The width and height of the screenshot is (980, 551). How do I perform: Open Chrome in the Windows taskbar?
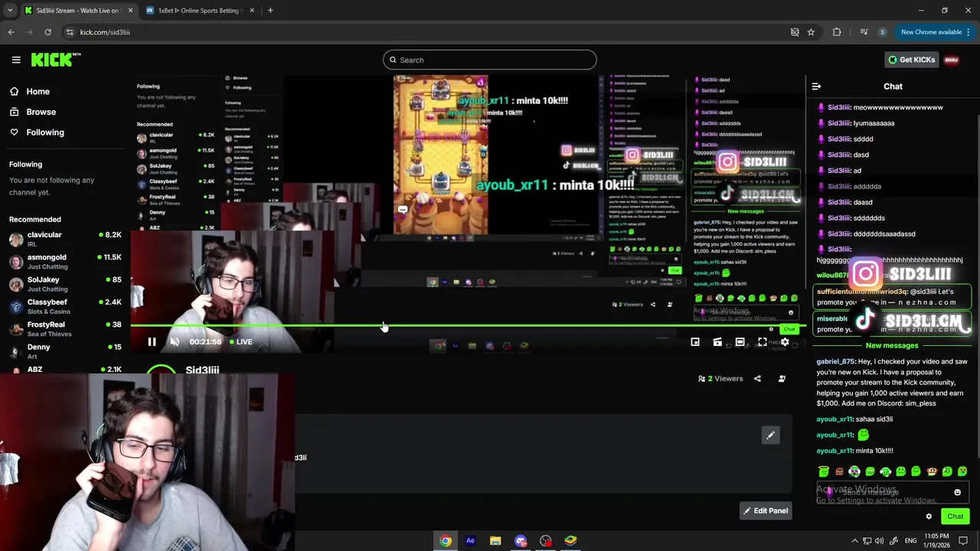(x=446, y=541)
